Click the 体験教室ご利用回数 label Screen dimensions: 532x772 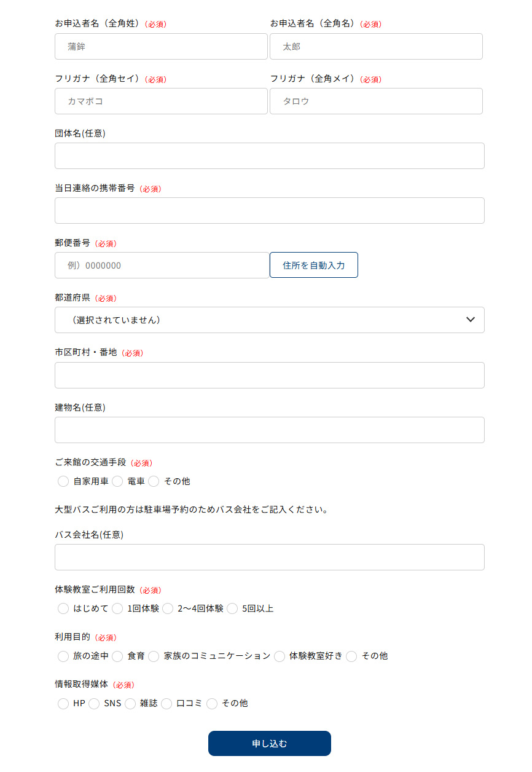pos(95,589)
